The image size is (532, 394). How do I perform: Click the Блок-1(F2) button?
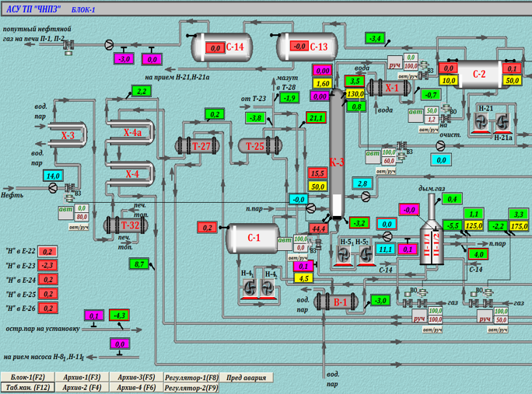(x=28, y=377)
